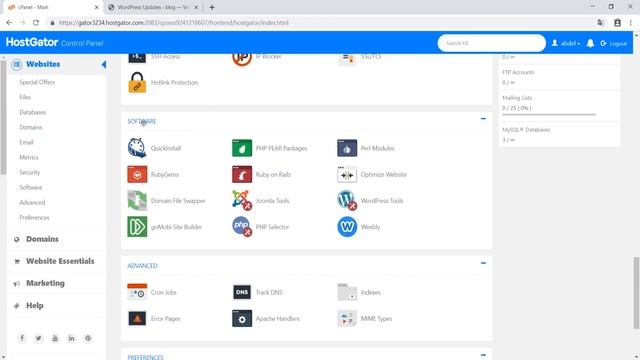Select Special Offers in sidebar

tap(37, 82)
